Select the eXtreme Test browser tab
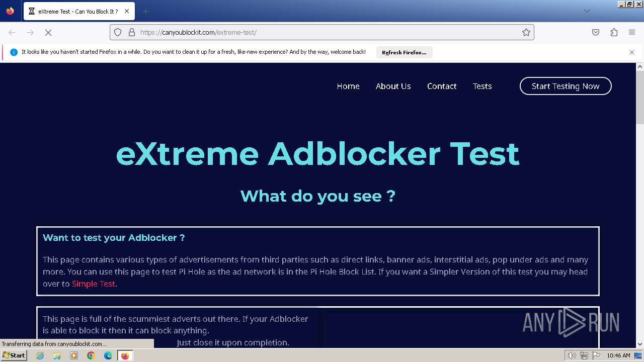 [x=78, y=11]
